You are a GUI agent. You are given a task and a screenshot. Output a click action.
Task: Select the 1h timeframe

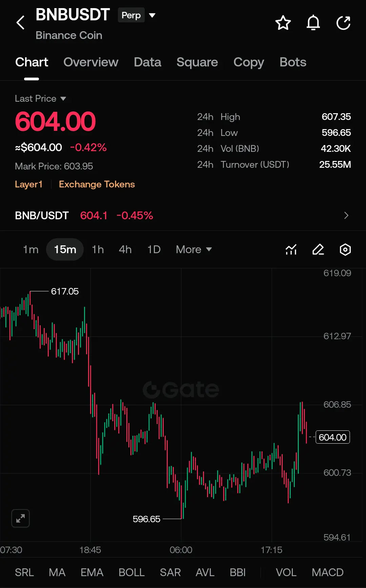pyautogui.click(x=98, y=250)
